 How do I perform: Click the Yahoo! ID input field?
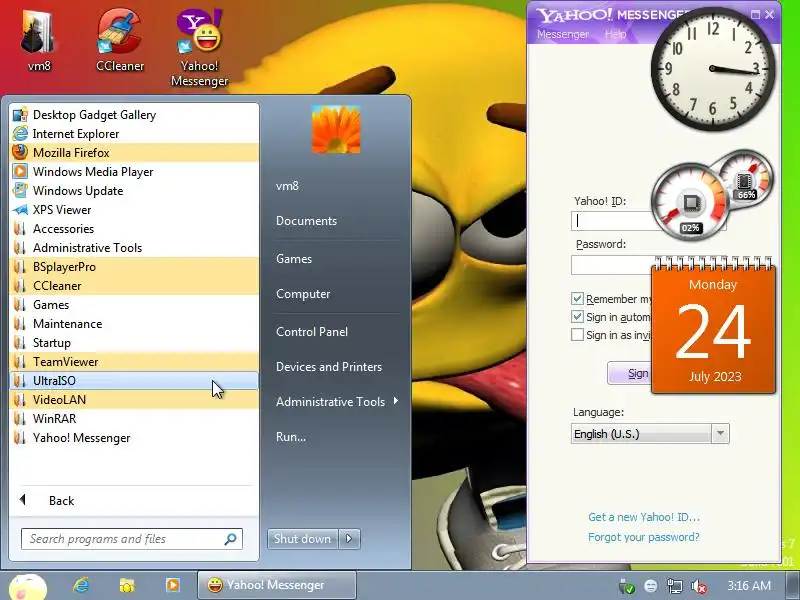click(x=612, y=221)
